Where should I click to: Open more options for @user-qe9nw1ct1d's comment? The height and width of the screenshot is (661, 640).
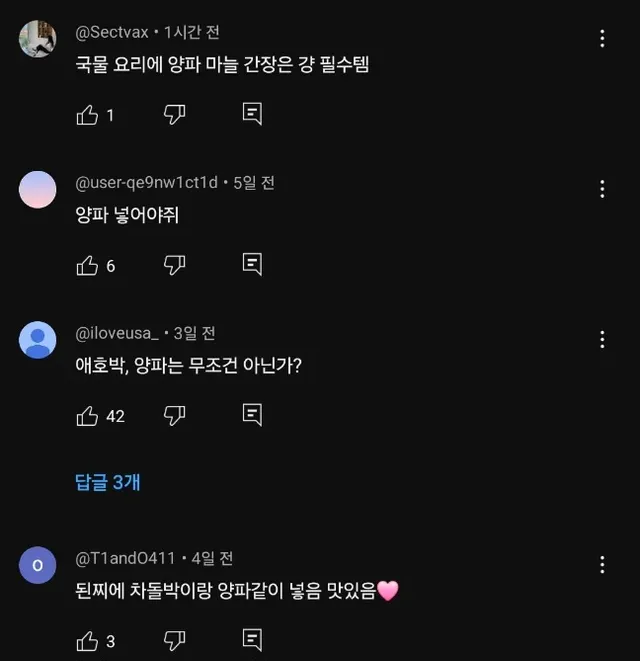coord(602,189)
